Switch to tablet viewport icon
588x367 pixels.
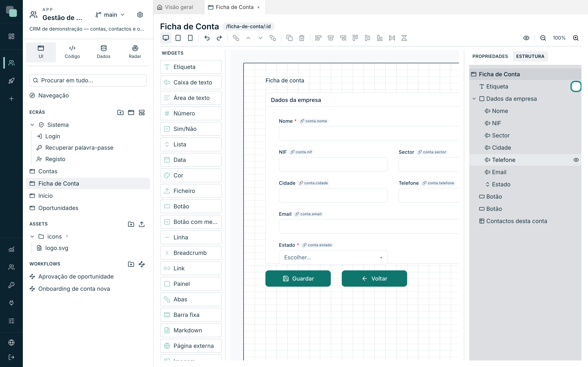coord(178,38)
